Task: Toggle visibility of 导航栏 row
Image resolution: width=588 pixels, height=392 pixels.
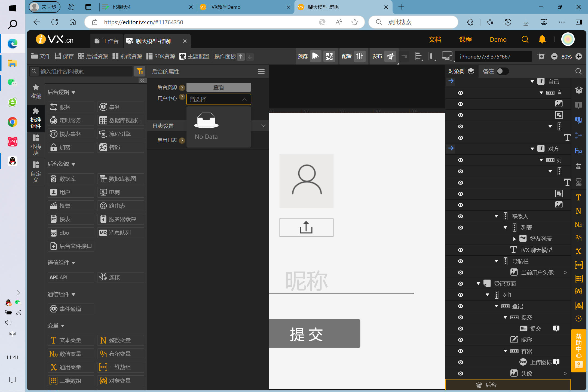Action: (460, 261)
